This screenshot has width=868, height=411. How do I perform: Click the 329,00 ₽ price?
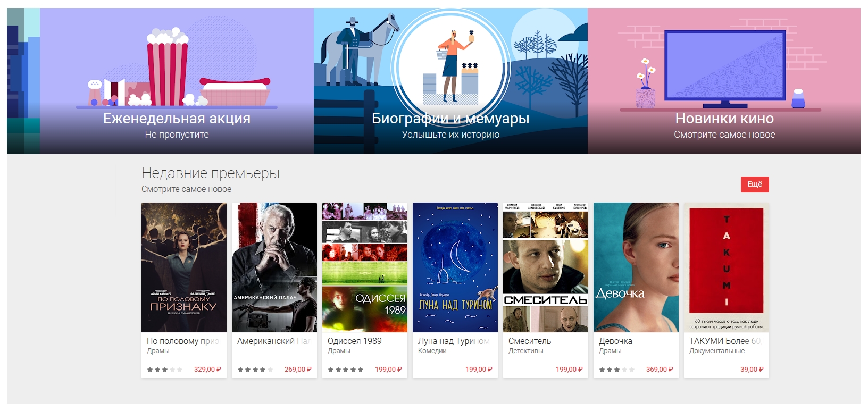click(x=207, y=370)
